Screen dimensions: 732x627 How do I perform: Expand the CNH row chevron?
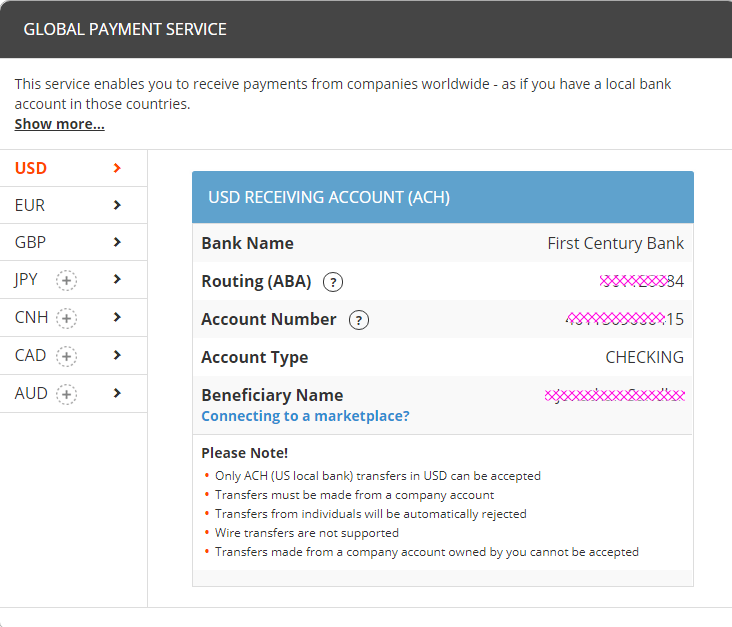coord(117,317)
